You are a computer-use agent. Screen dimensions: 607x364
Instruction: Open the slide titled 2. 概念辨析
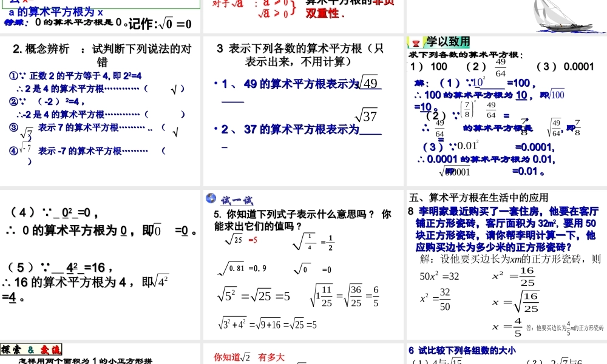pyautogui.click(x=100, y=112)
